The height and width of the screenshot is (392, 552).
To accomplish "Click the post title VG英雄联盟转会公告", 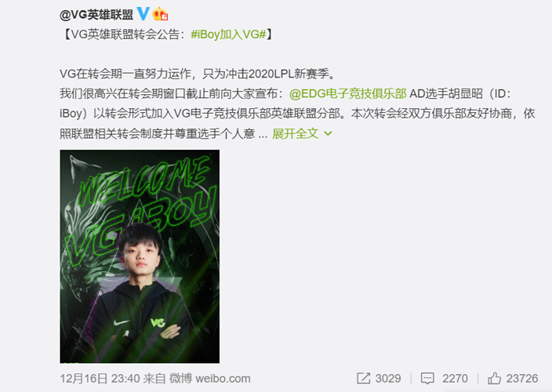I will [x=125, y=34].
